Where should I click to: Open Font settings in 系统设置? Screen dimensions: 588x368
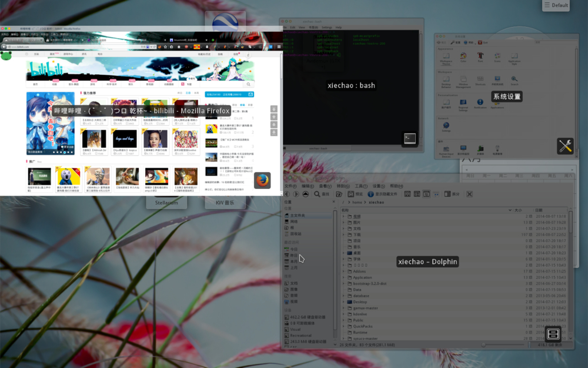480,58
